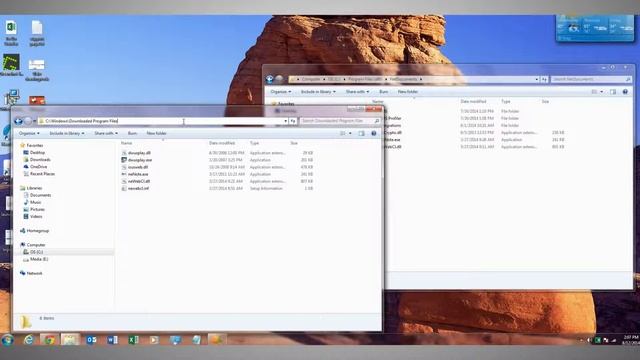The image size is (640, 360).
Task: Select the .inf Setup Information file
Action: 138,189
